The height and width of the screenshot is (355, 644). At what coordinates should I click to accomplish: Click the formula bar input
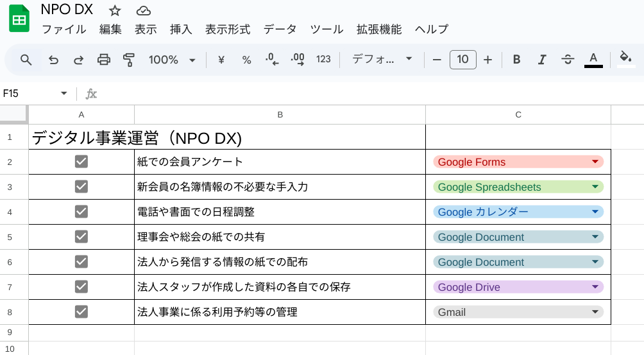click(369, 94)
